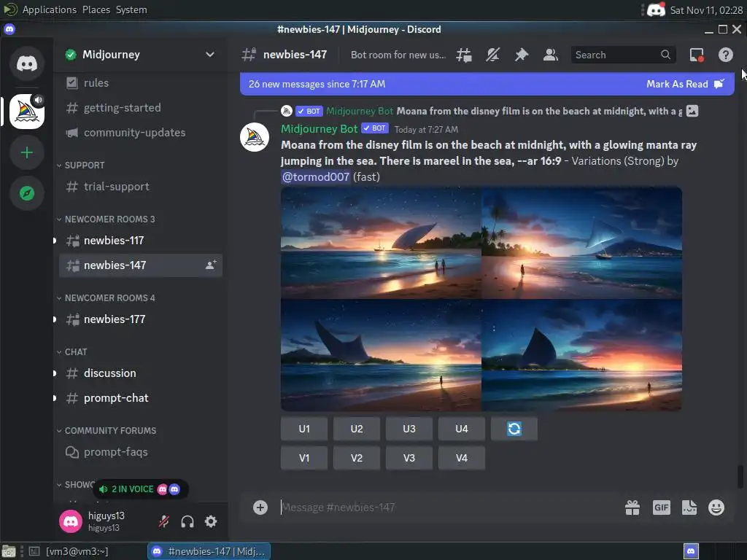The height and width of the screenshot is (560, 747).
Task: Open the newbies-177 channel
Action: pos(141,319)
